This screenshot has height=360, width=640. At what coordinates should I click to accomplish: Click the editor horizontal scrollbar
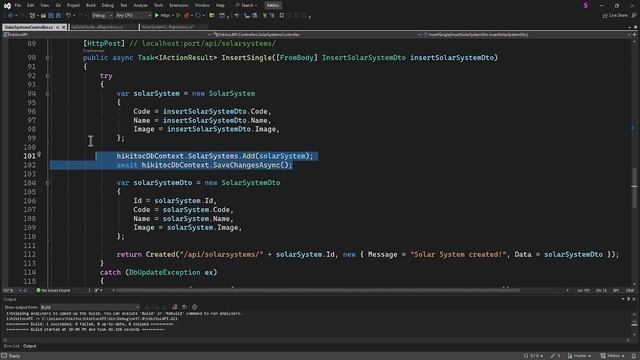tap(318, 290)
